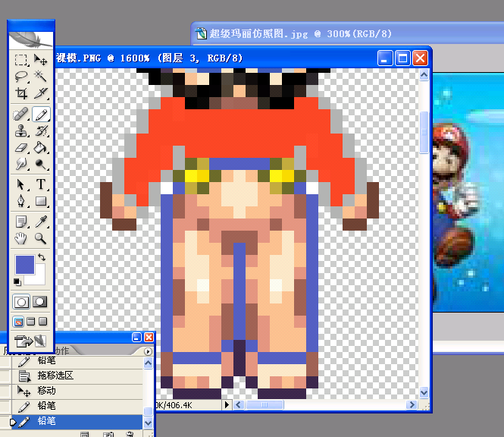Click the feather logo at toolbox top
Image resolution: width=504 pixels, height=437 pixels.
point(31,40)
